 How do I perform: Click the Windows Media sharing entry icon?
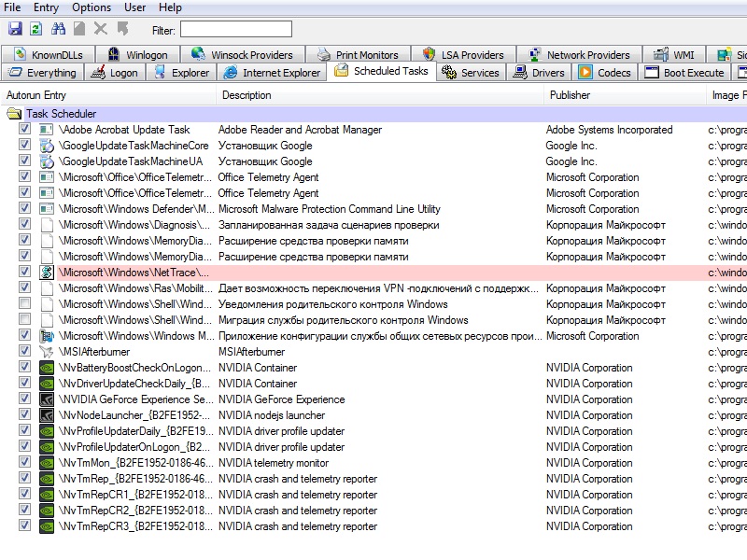(x=46, y=336)
